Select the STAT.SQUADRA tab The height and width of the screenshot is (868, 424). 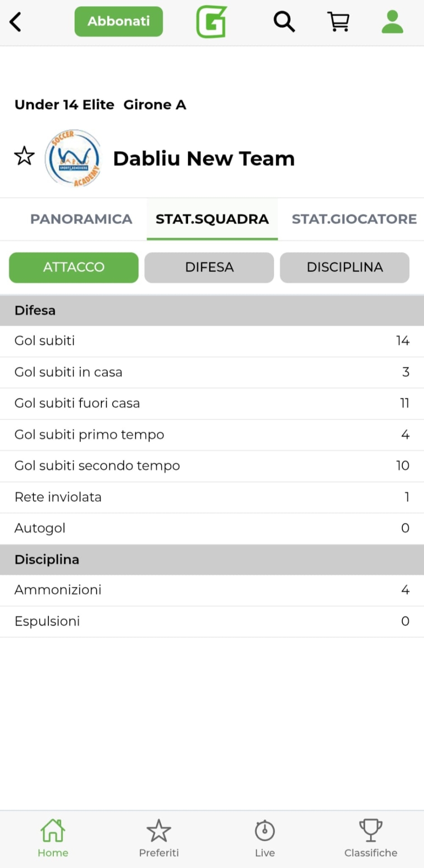click(x=212, y=219)
